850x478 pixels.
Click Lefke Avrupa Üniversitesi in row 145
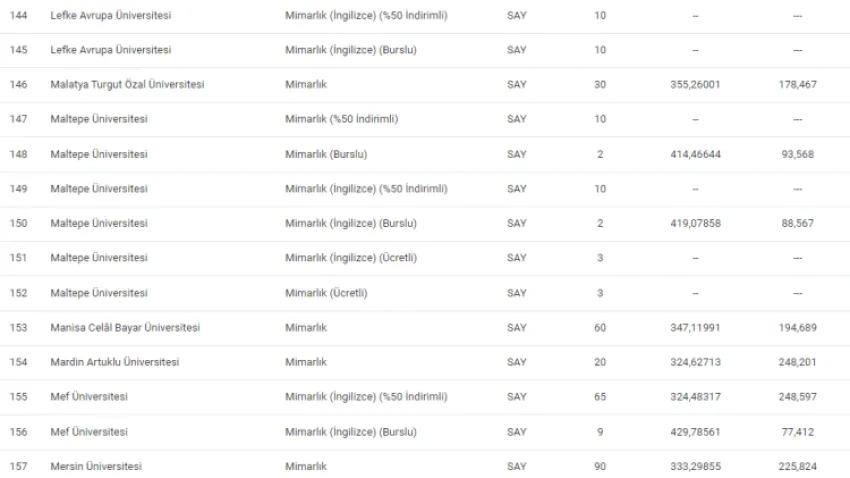point(111,50)
